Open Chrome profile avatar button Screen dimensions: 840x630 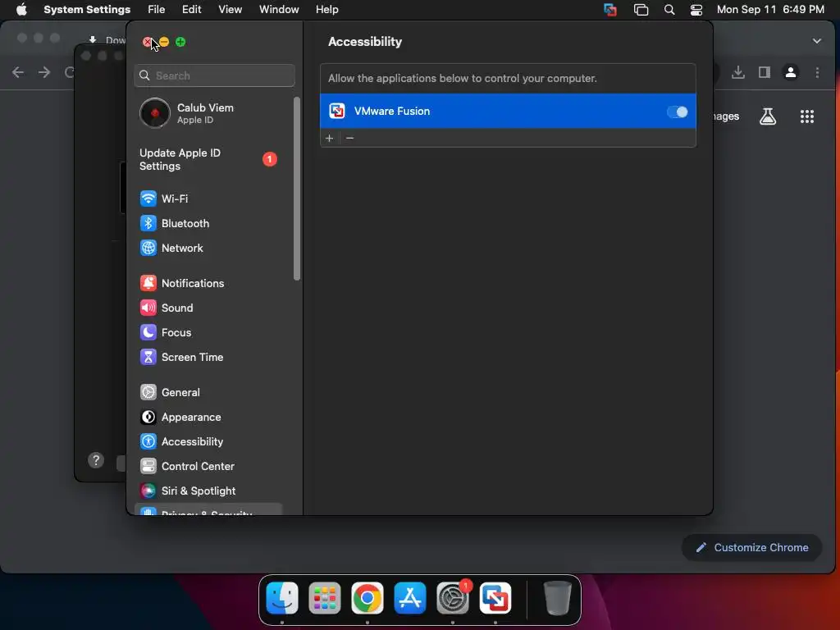pyautogui.click(x=791, y=72)
